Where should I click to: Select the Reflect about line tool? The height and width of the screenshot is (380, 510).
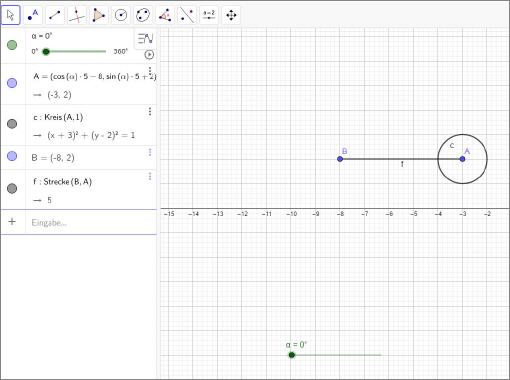187,15
